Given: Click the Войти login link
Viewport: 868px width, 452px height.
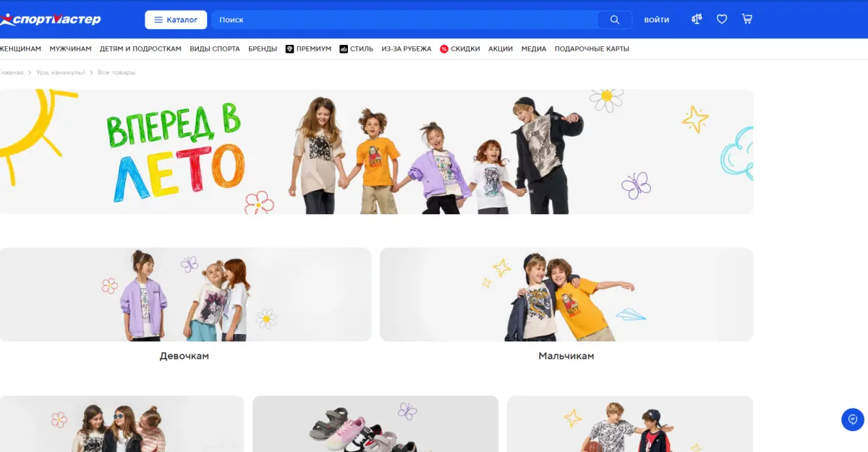Looking at the screenshot, I should (657, 20).
